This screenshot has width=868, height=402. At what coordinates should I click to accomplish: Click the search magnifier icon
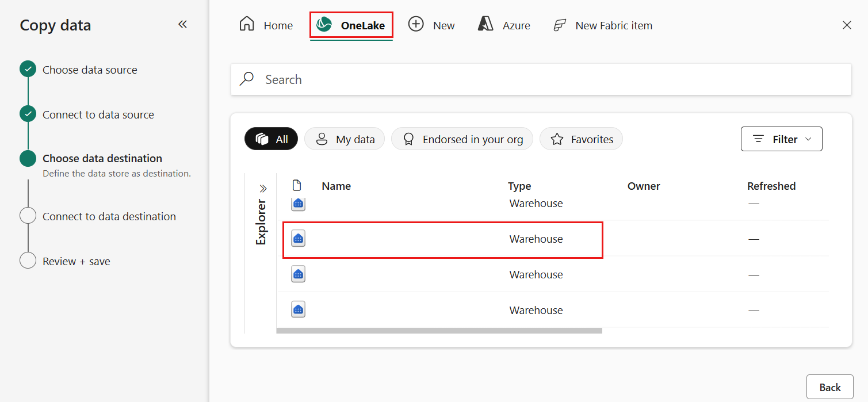[x=246, y=79]
